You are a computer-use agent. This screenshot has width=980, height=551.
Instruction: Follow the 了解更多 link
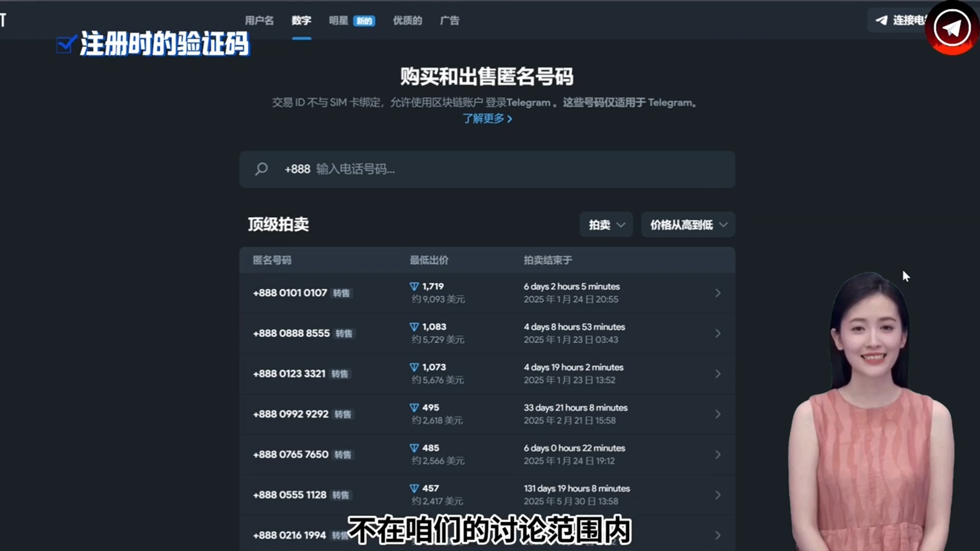click(x=487, y=118)
